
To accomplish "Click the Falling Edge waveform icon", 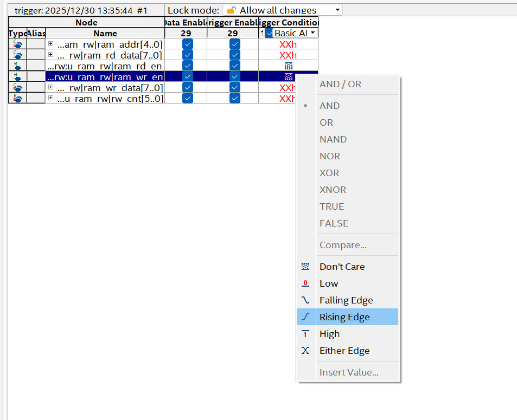I will tap(305, 300).
